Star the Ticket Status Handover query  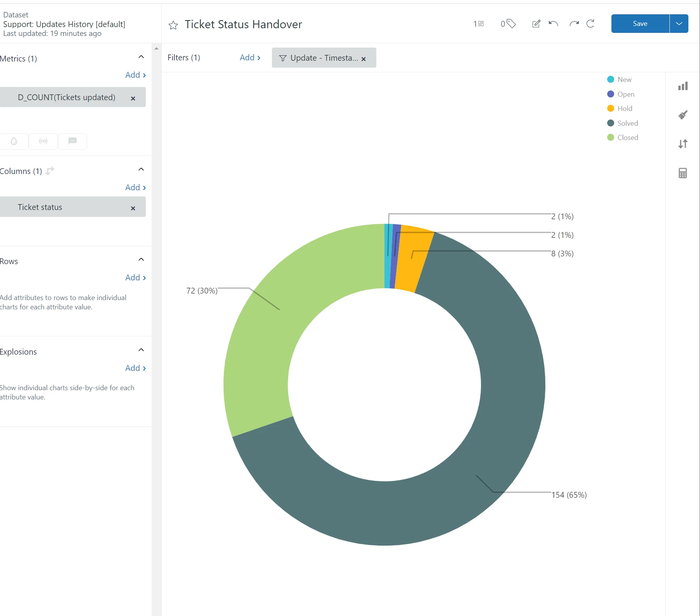pos(173,25)
